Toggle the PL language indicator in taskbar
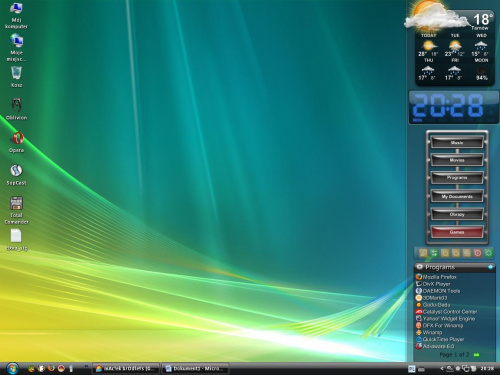Image resolution: width=500 pixels, height=375 pixels. tap(412, 369)
